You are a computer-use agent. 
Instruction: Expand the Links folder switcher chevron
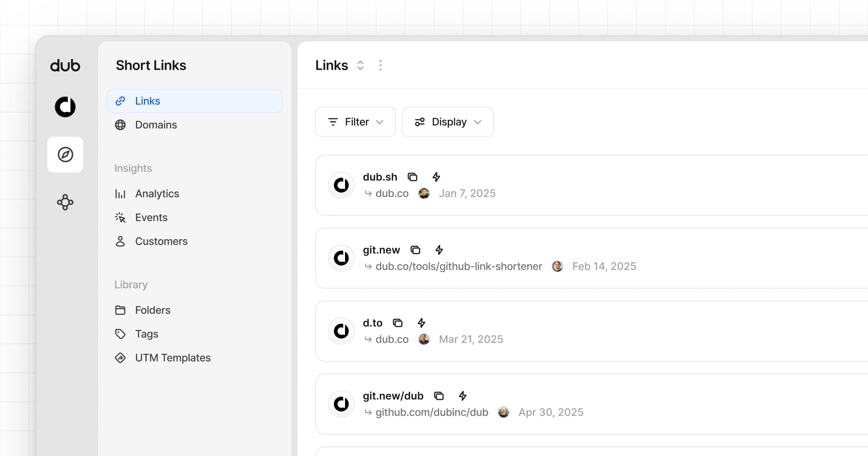pyautogui.click(x=360, y=65)
